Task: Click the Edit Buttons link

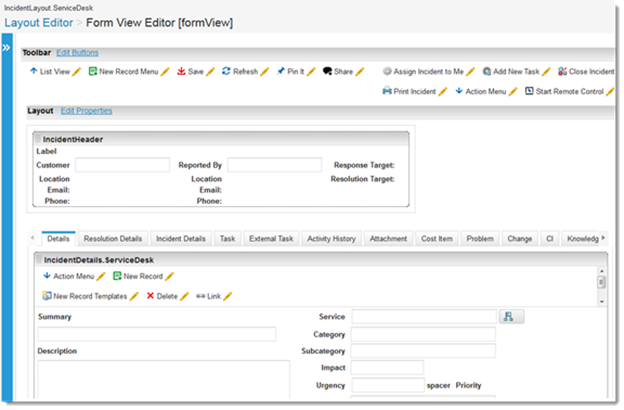Action: [77, 51]
